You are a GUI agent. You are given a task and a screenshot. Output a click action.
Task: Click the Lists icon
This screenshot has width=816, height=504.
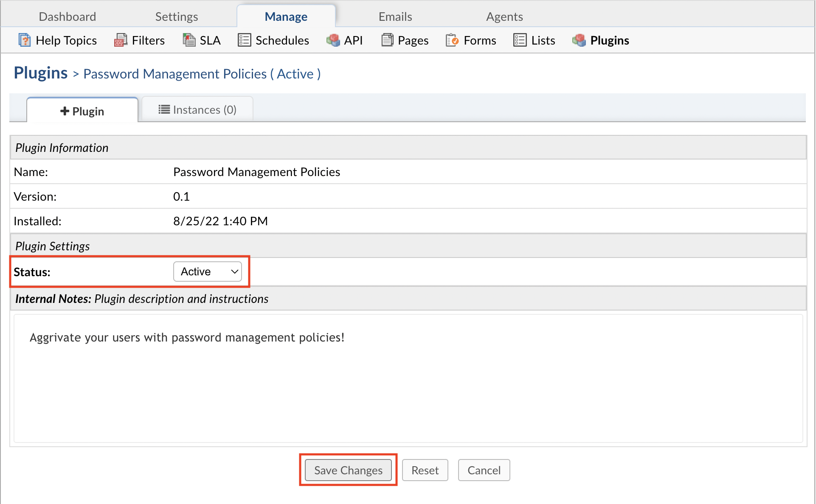click(519, 40)
